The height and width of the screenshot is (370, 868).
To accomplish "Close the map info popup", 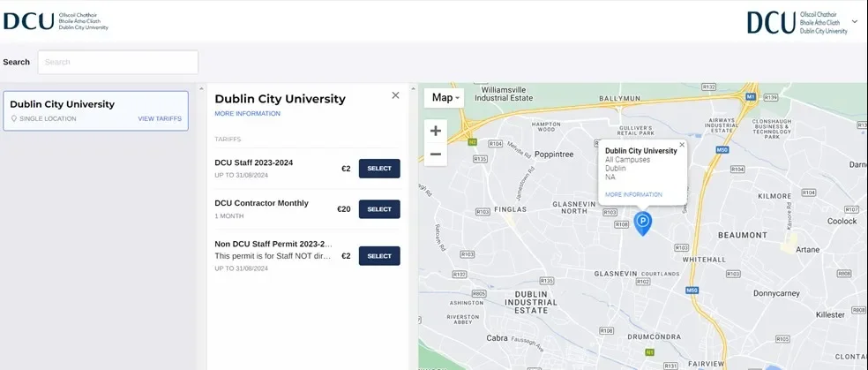I will click(x=682, y=145).
